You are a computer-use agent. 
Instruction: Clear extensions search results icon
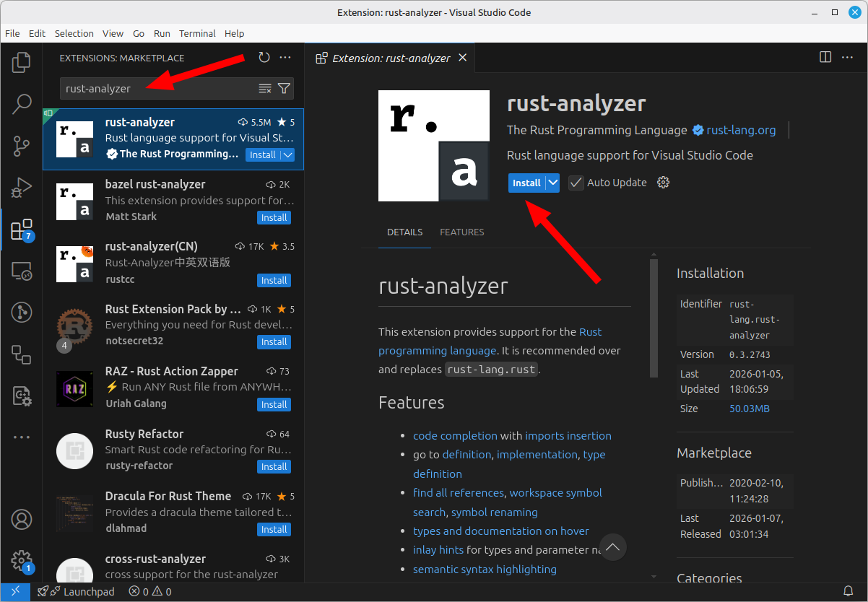tap(265, 89)
